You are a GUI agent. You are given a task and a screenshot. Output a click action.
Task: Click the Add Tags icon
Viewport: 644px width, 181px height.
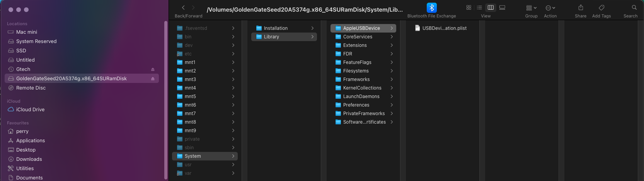(x=601, y=8)
